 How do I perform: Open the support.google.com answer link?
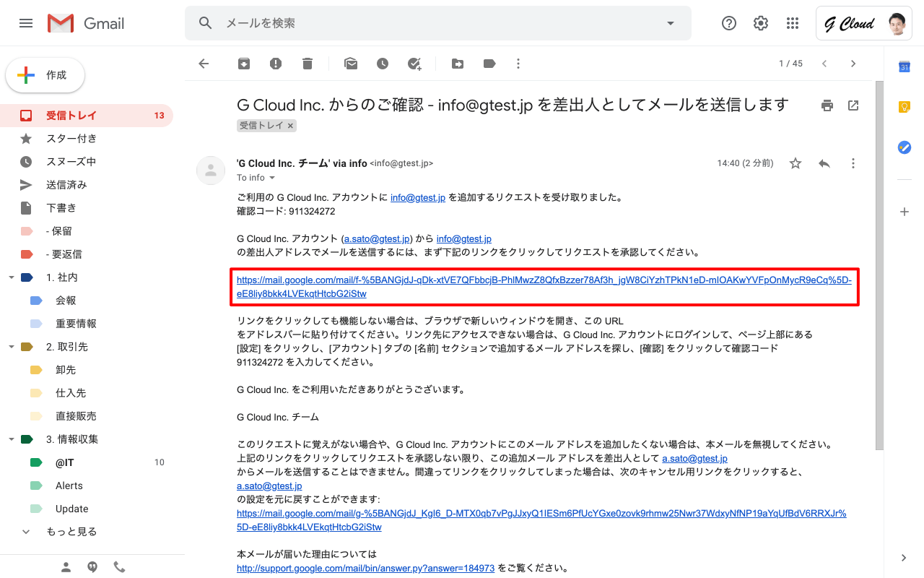coord(365,569)
